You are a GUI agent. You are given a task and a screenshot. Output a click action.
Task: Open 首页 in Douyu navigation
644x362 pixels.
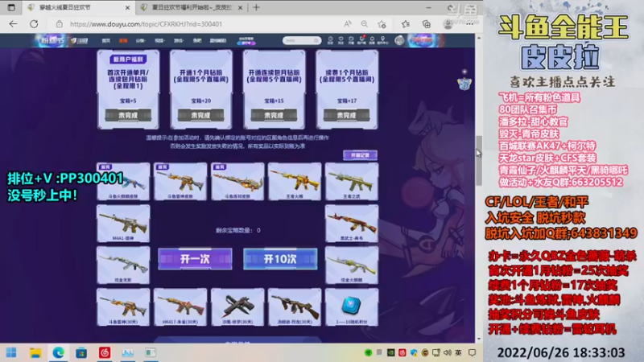coord(106,41)
